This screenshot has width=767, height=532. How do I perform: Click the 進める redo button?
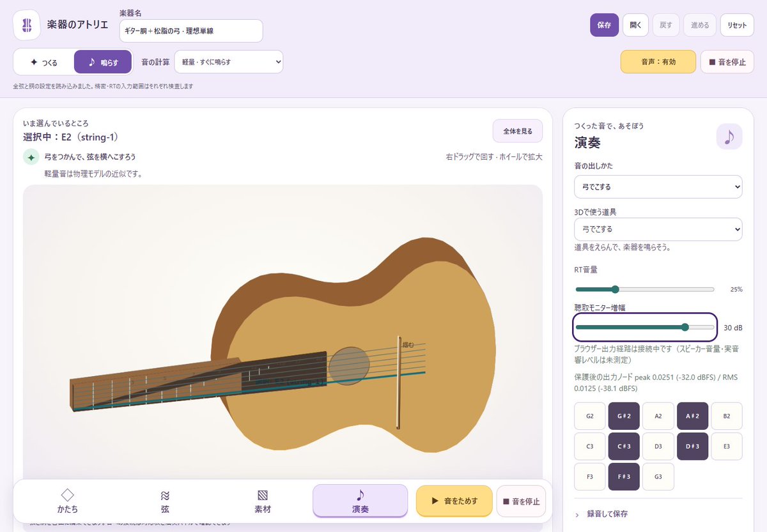tap(700, 25)
